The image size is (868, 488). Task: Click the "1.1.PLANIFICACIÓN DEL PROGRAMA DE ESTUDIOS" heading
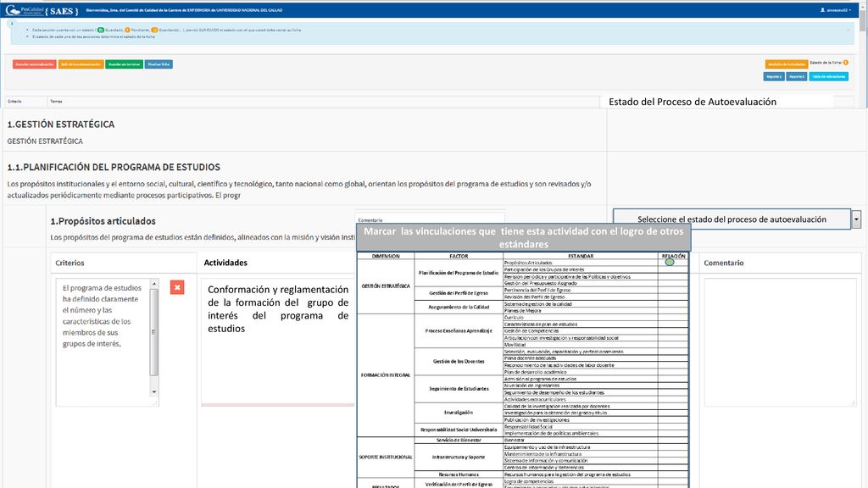[114, 167]
